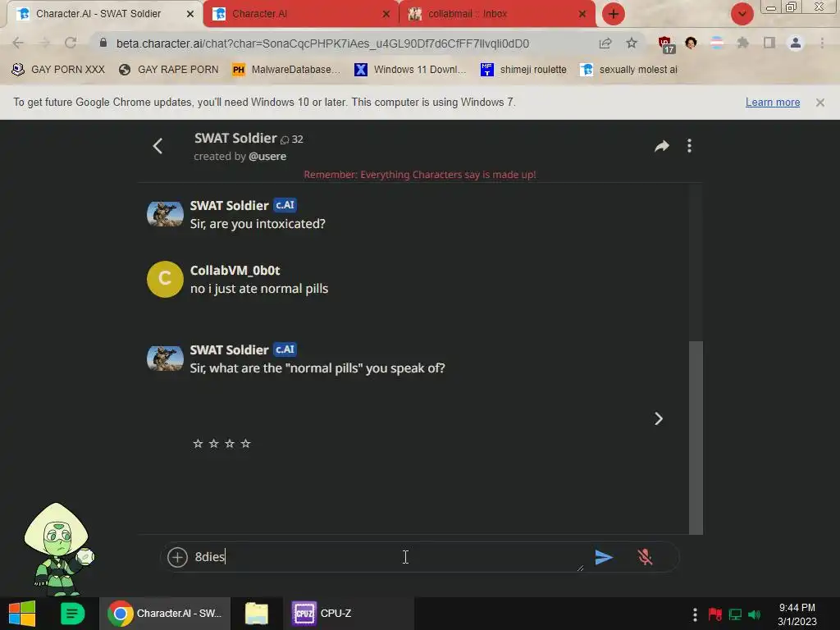Click the top SWAT Soldier avatar thumbnail

[165, 214]
